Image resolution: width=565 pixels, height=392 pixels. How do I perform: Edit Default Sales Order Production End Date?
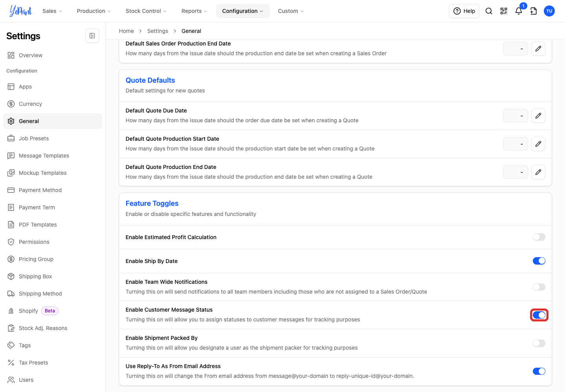tap(538, 49)
